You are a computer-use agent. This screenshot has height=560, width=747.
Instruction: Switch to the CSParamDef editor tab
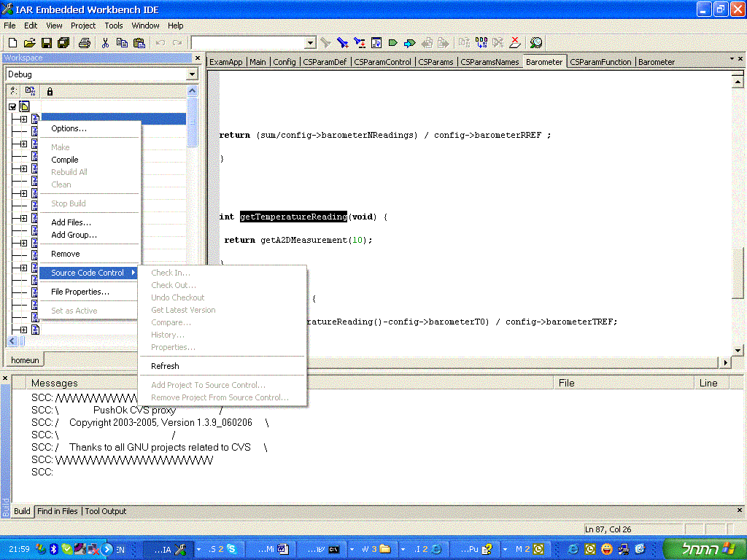pos(325,62)
